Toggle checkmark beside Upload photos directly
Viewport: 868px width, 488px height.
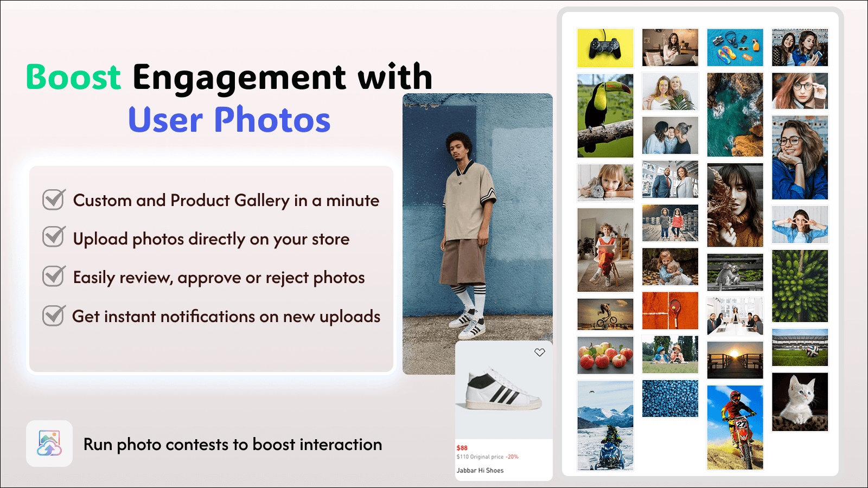54,237
